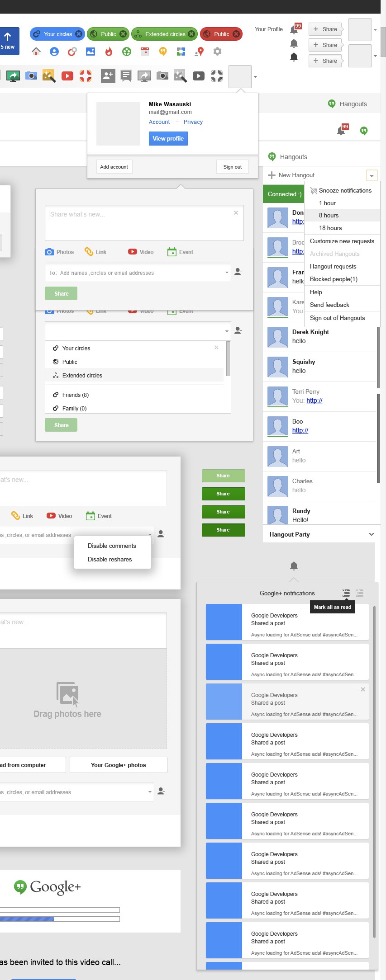Click the red YouTube play icon
The image size is (386, 980).
(x=67, y=76)
